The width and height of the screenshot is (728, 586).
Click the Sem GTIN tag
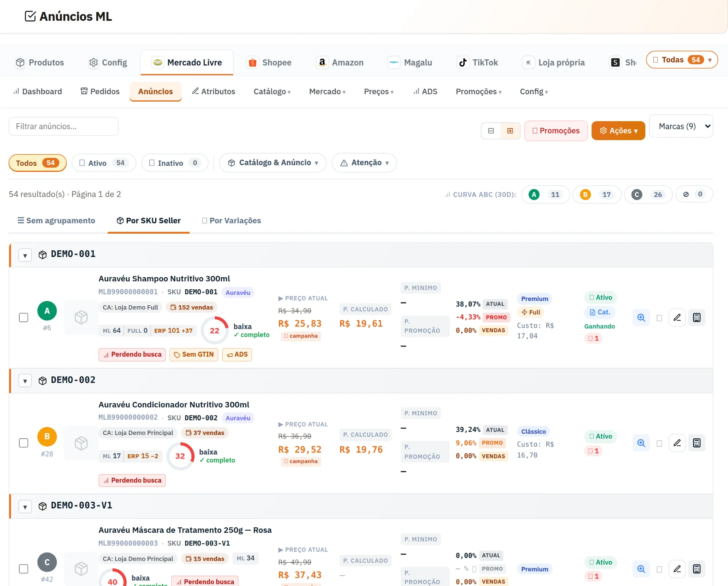194,355
